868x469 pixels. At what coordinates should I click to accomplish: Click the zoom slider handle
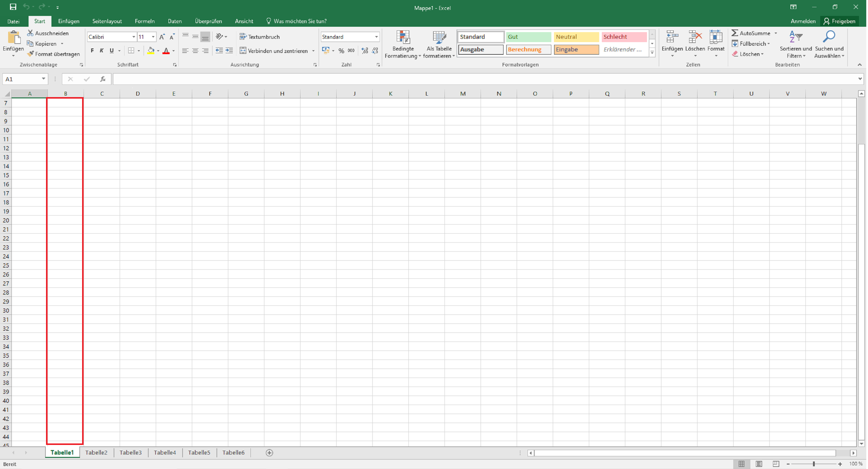pos(814,464)
